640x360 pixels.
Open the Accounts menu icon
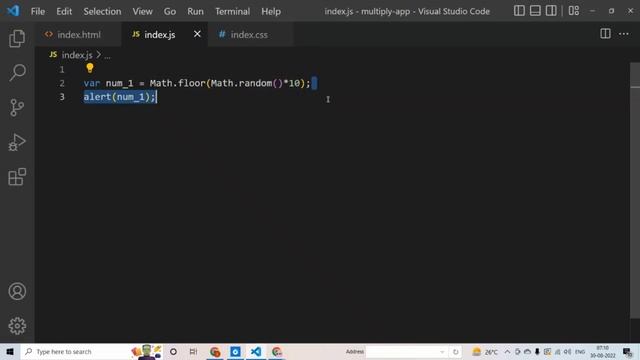click(x=17, y=291)
